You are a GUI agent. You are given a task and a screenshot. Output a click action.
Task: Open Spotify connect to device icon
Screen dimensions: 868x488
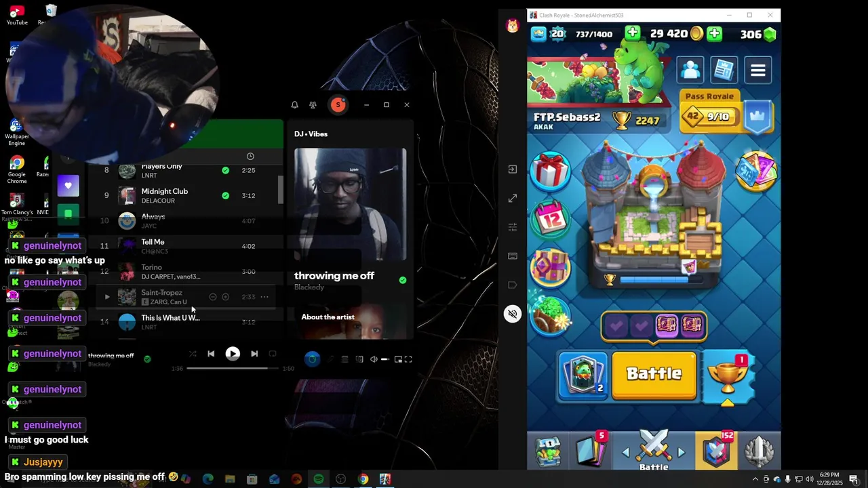coord(359,359)
